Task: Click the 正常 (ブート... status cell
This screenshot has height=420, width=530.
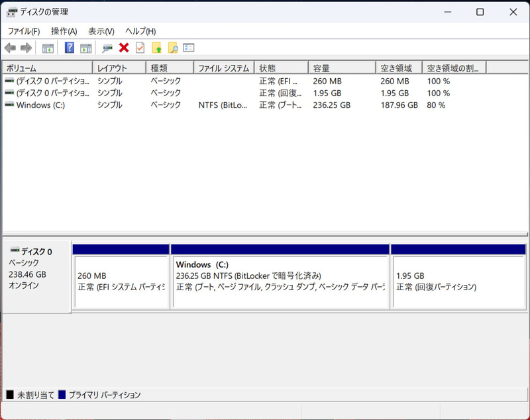Action: coord(280,105)
